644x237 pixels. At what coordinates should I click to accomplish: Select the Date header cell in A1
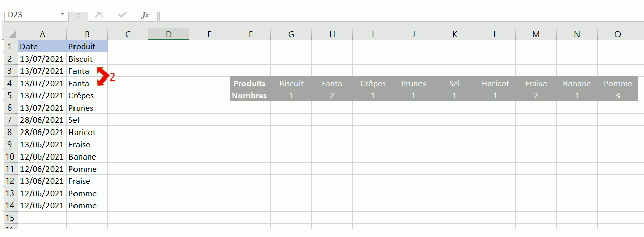(42, 47)
